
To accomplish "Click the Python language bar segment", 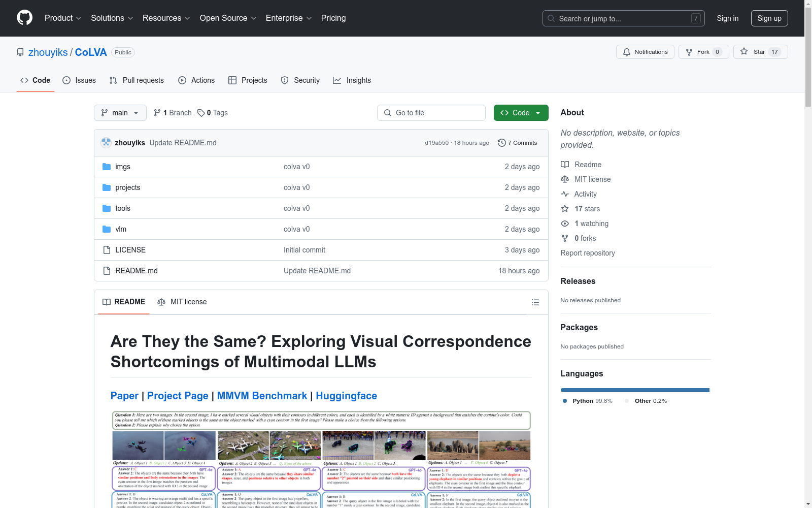I will click(x=634, y=390).
